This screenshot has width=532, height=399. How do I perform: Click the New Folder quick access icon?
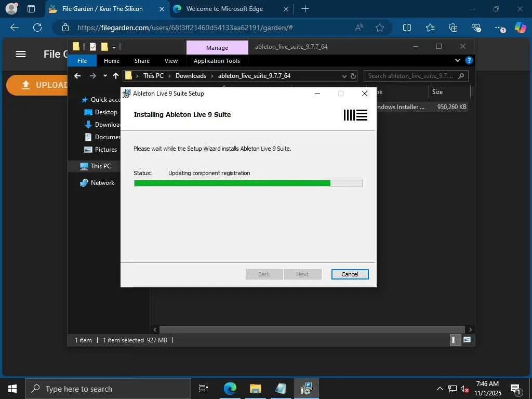(x=104, y=46)
